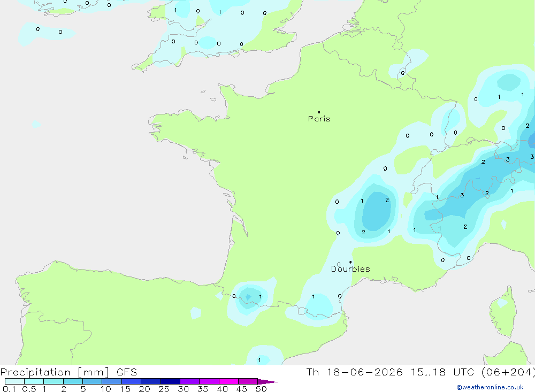This screenshot has height=392, width=535.
Task: Click the Dourbies location label
Action: [350, 269]
